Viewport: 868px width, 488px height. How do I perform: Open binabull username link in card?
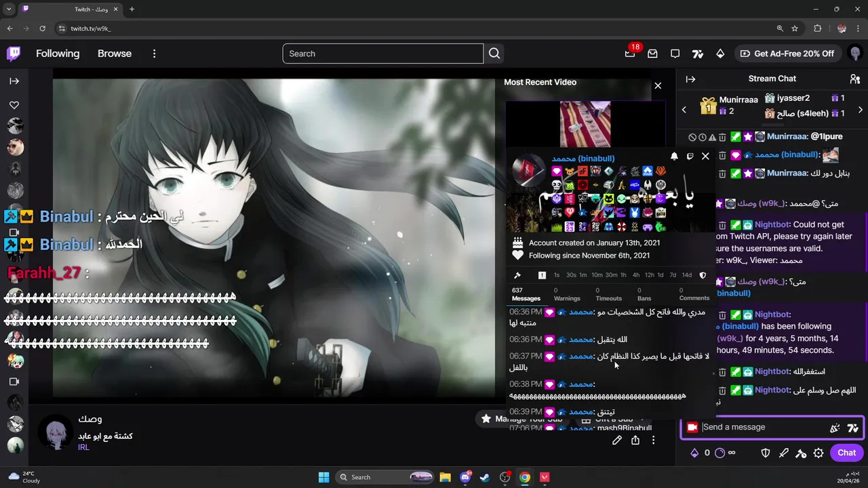tap(583, 159)
